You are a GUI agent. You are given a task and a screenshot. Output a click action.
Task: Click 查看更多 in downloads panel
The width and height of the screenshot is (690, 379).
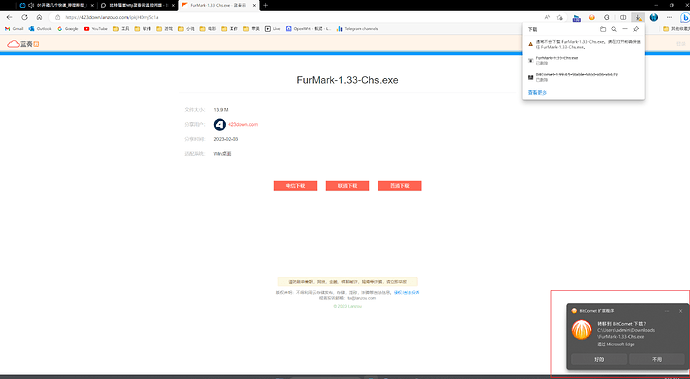[537, 92]
